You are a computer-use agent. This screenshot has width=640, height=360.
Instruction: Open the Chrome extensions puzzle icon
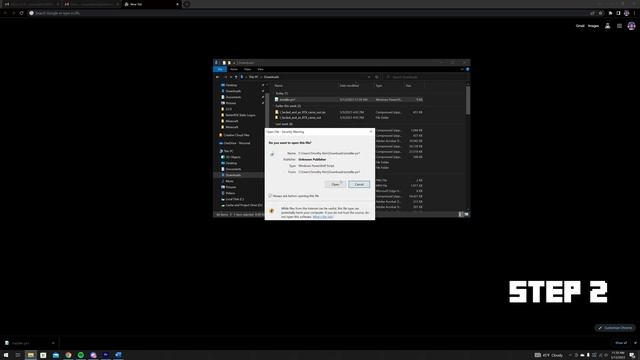click(x=610, y=13)
